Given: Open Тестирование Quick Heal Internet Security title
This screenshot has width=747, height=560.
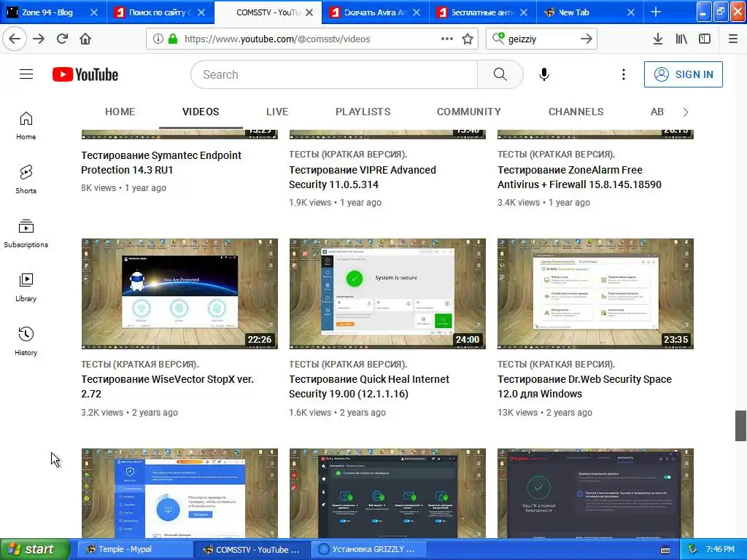Looking at the screenshot, I should point(368,386).
